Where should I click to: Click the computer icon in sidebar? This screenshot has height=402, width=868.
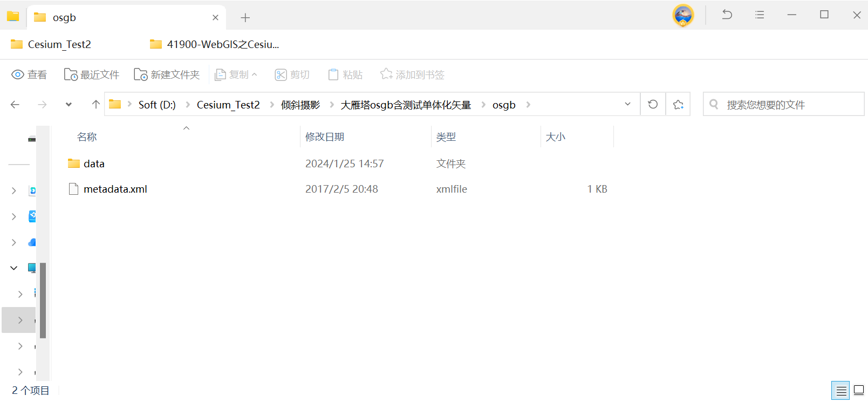click(32, 268)
